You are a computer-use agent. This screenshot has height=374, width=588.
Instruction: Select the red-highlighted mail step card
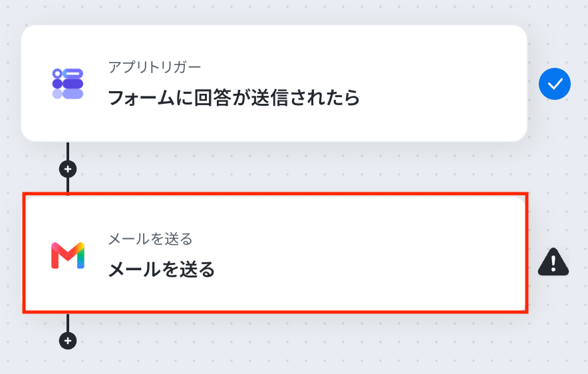[x=275, y=253]
